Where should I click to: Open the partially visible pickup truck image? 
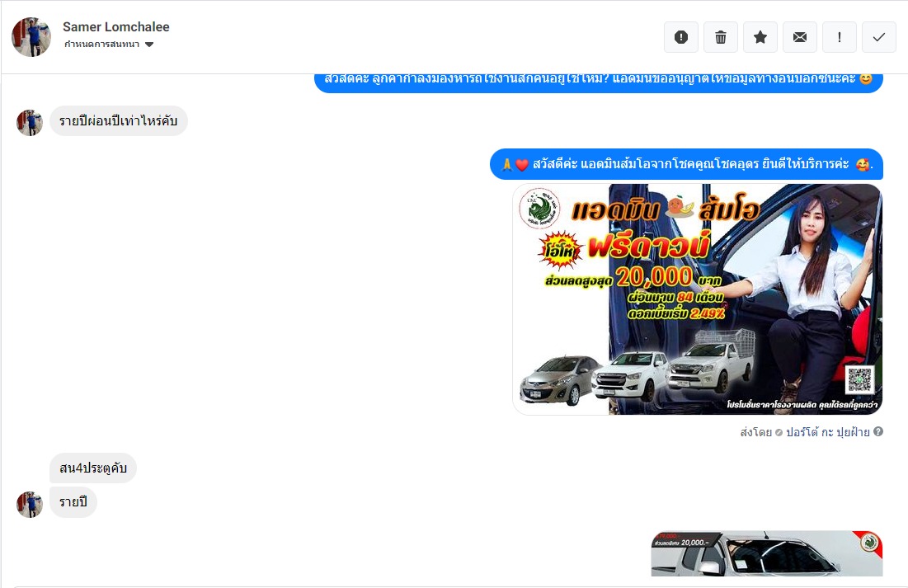[x=767, y=553]
